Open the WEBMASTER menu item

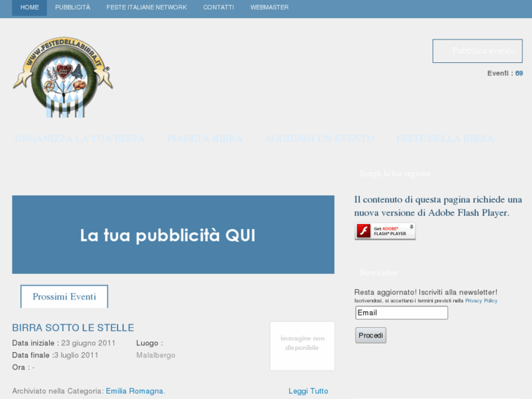click(269, 7)
